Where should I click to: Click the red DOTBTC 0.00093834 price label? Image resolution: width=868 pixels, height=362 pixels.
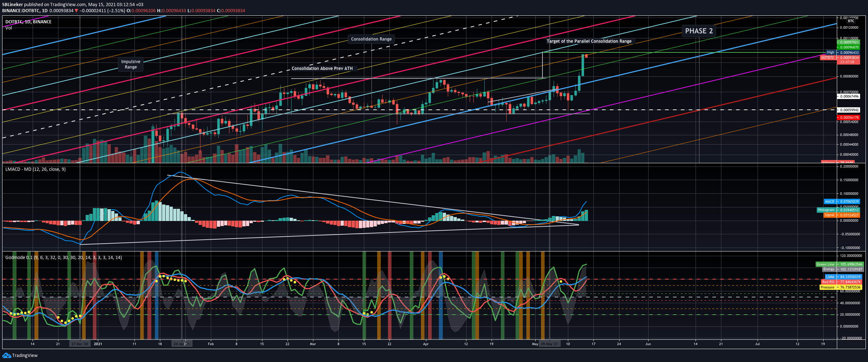tap(839, 57)
